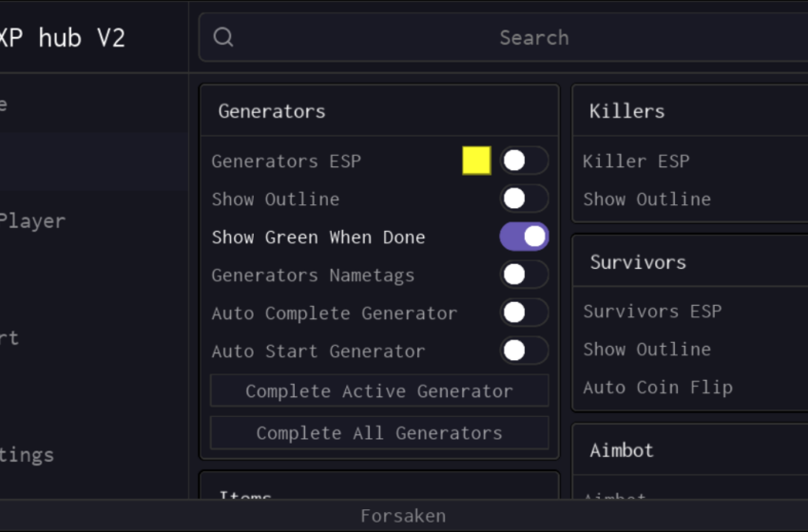Click the hub V2 title text
This screenshot has width=808, height=532.
82,38
